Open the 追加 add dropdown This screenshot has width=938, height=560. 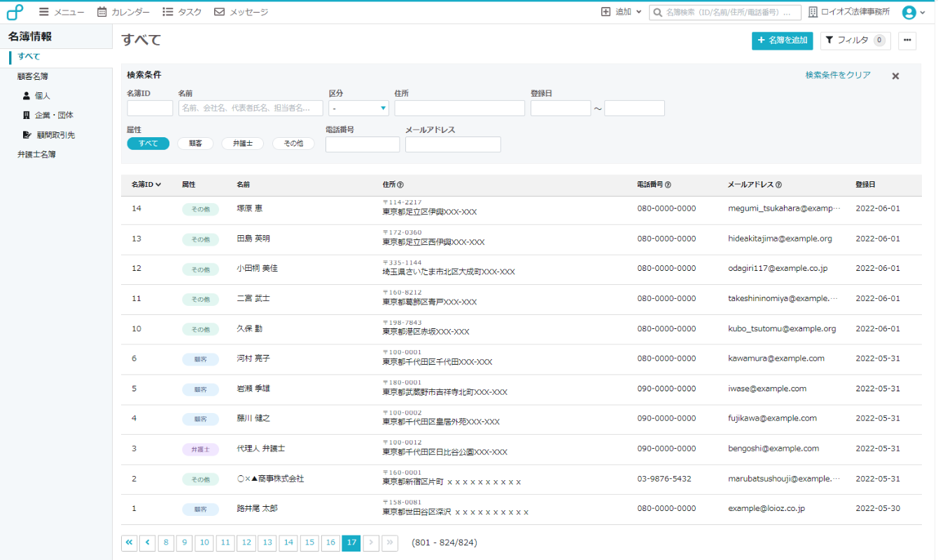point(621,12)
